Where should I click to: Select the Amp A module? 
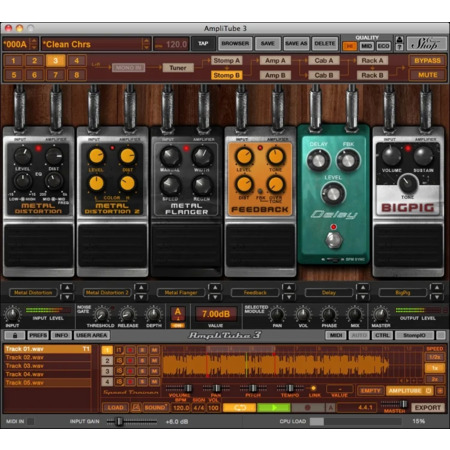[275, 60]
